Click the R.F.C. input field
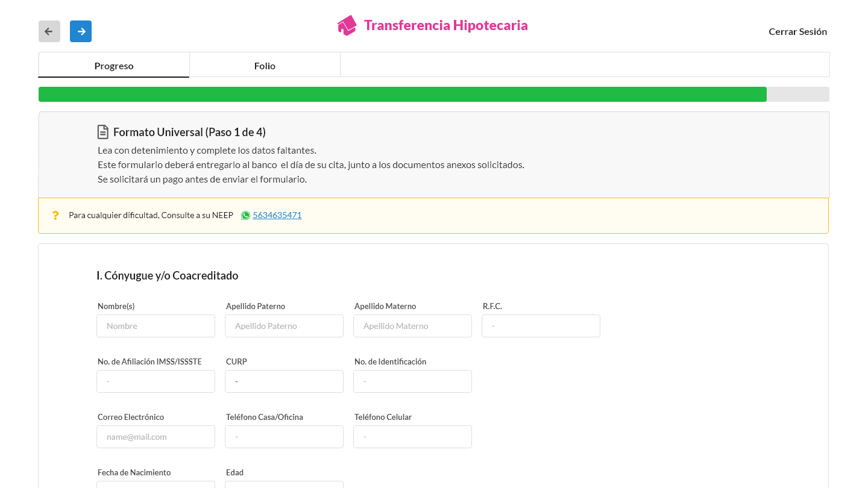The height and width of the screenshot is (488, 868). pos(541,326)
